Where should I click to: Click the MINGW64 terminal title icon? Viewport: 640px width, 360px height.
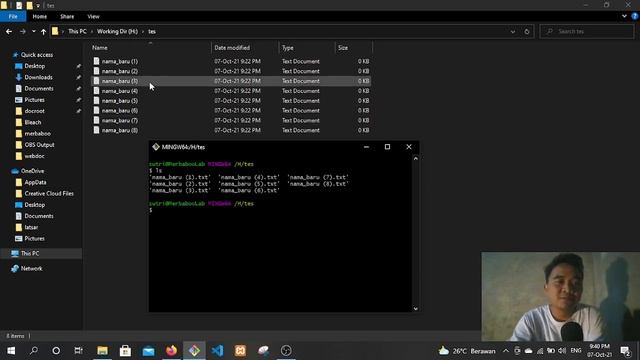pos(156,147)
